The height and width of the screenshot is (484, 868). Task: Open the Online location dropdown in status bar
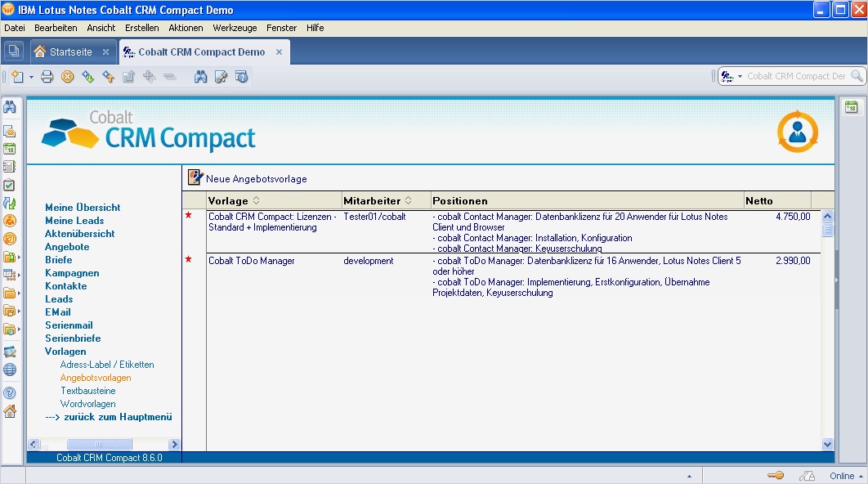847,476
